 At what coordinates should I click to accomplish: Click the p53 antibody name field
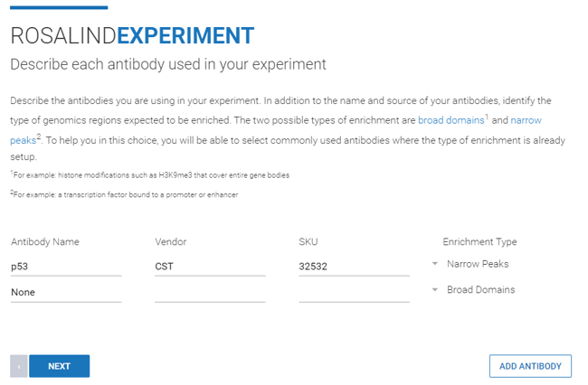[66, 267]
